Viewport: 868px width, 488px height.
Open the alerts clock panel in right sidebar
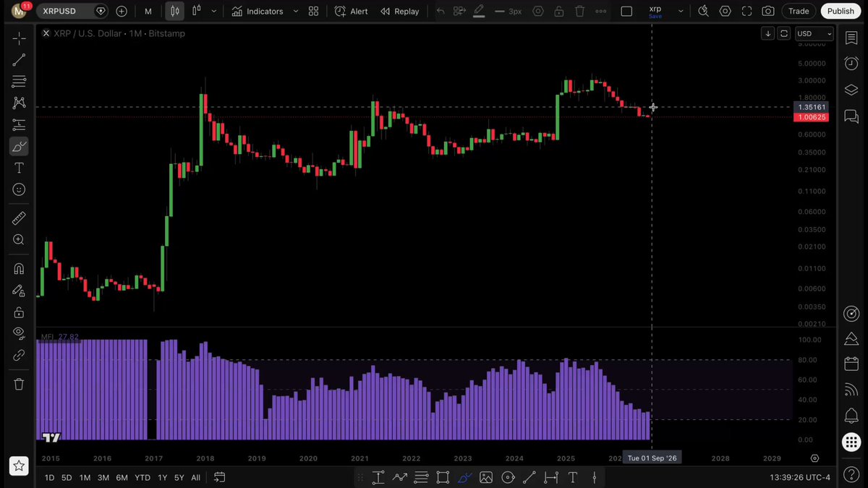tap(851, 64)
